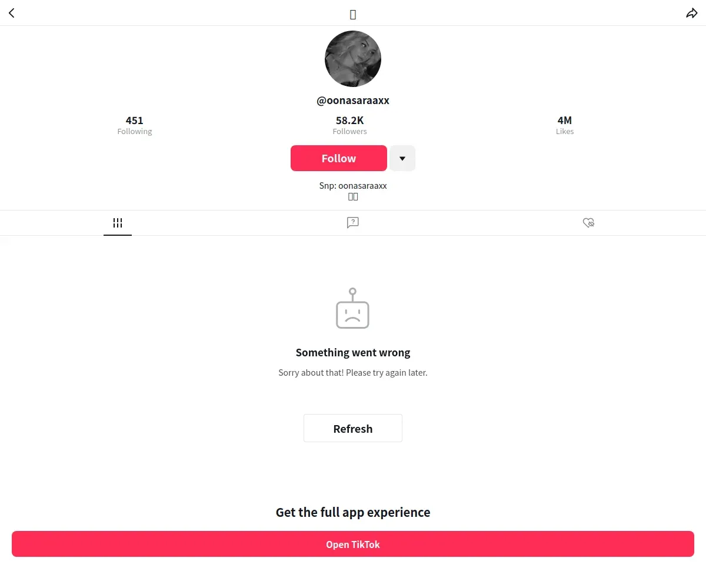Screen dimensions: 706x588
Task: Go back using the left arrow icon
Action: pos(12,13)
